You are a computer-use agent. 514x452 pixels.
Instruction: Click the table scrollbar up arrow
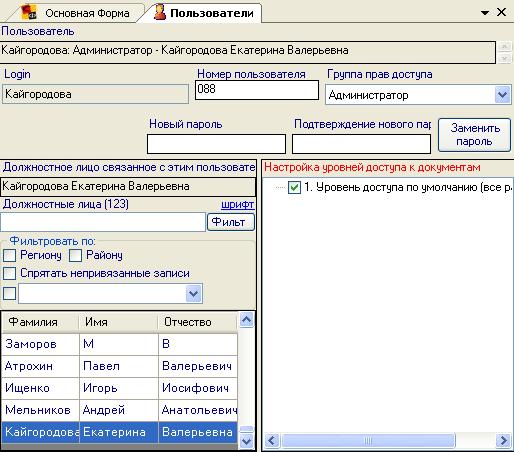click(246, 320)
